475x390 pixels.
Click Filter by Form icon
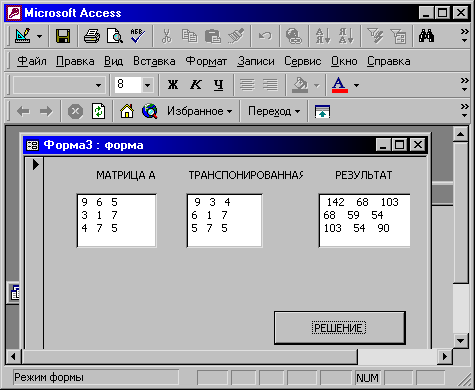click(398, 36)
